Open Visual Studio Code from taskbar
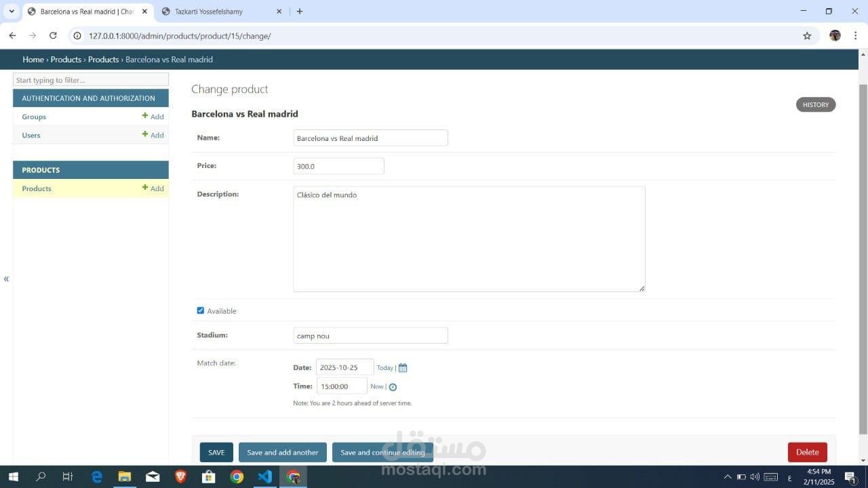This screenshot has width=868, height=488. point(264,477)
